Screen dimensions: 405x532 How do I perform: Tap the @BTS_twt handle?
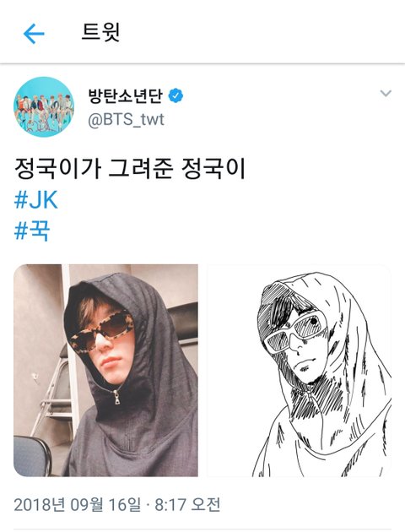pos(126,119)
